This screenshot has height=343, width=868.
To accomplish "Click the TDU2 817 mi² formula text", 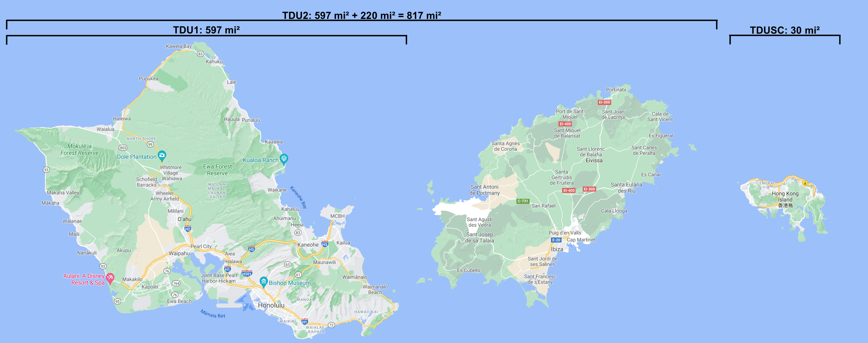I will coord(361,16).
